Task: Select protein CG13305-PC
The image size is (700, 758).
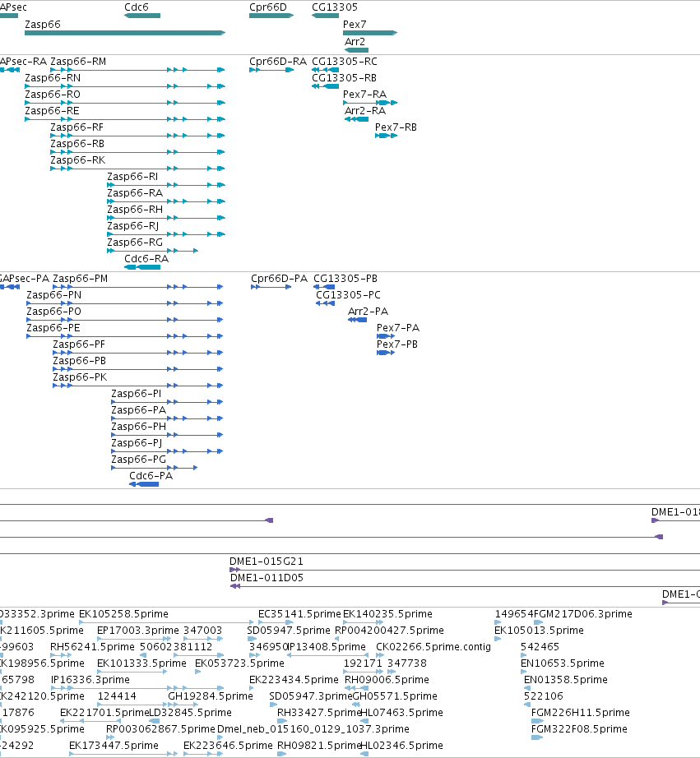Action: (x=325, y=303)
